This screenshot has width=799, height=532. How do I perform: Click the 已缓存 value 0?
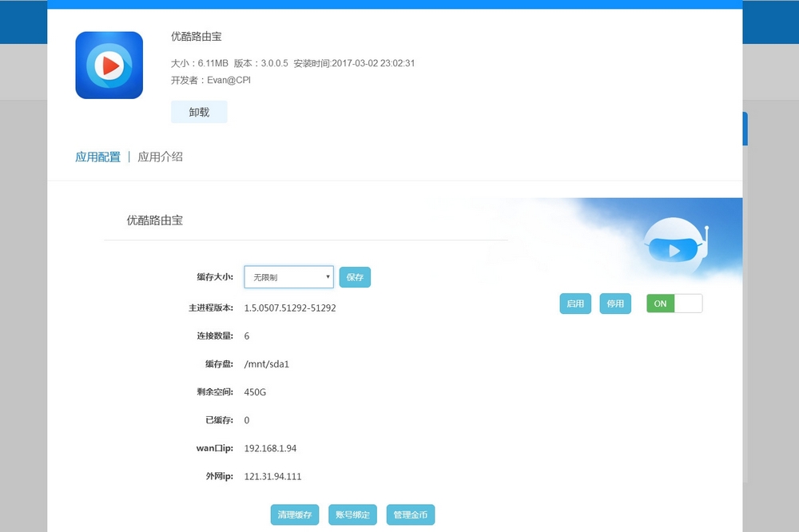click(x=247, y=420)
